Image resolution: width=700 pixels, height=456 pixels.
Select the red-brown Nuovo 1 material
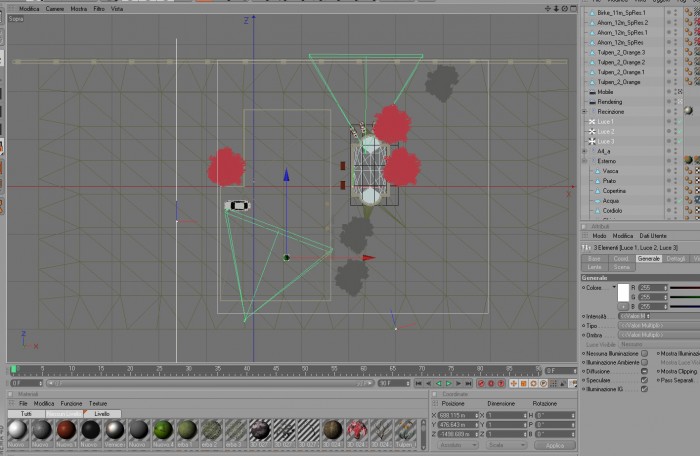66,430
